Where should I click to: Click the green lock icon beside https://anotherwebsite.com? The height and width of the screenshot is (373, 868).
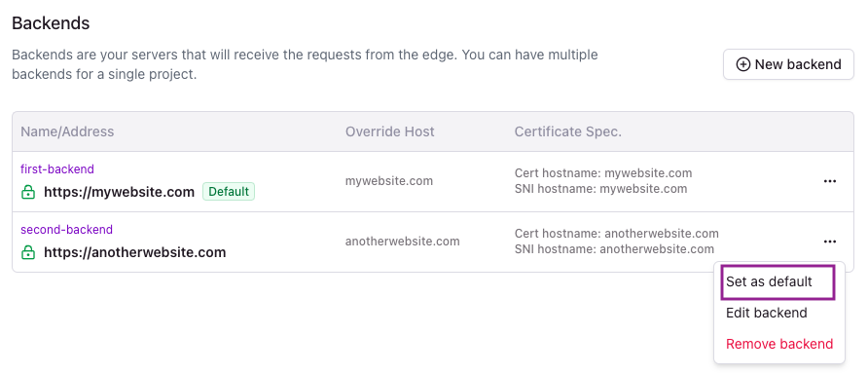click(27, 253)
